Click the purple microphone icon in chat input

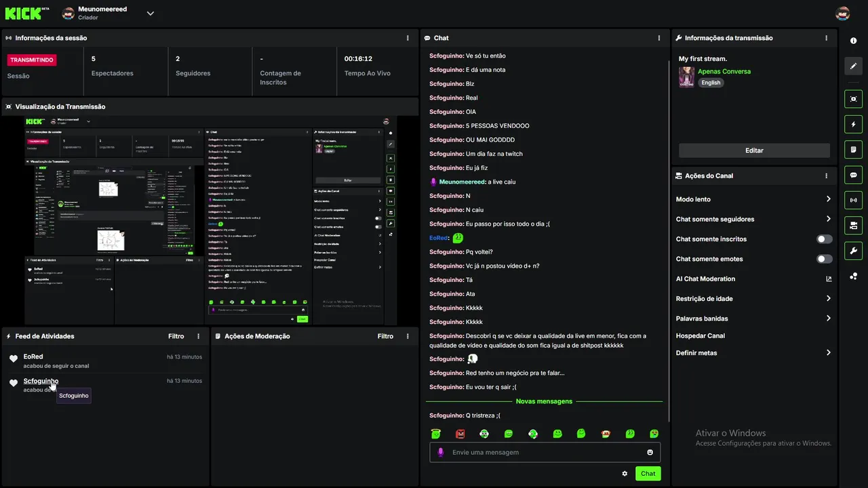tap(441, 452)
